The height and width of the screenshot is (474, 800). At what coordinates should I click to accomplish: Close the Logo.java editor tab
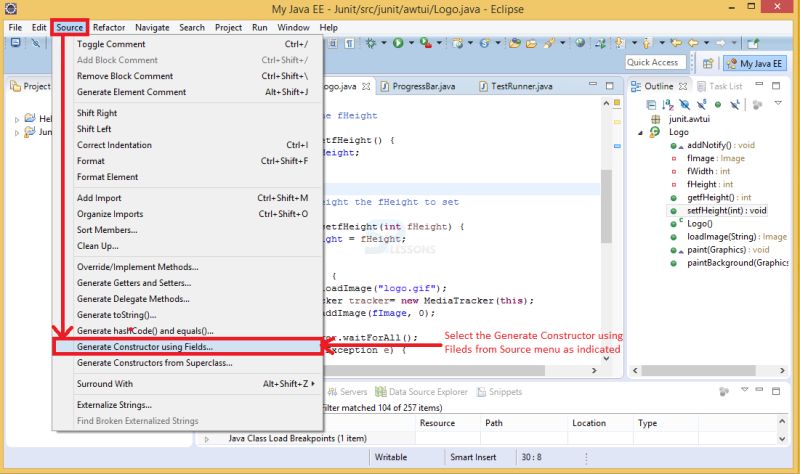click(x=366, y=86)
